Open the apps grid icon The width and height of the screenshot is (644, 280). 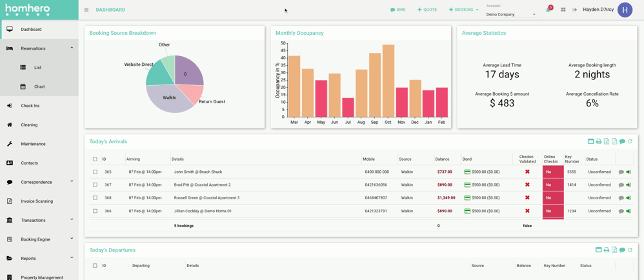[x=563, y=10]
